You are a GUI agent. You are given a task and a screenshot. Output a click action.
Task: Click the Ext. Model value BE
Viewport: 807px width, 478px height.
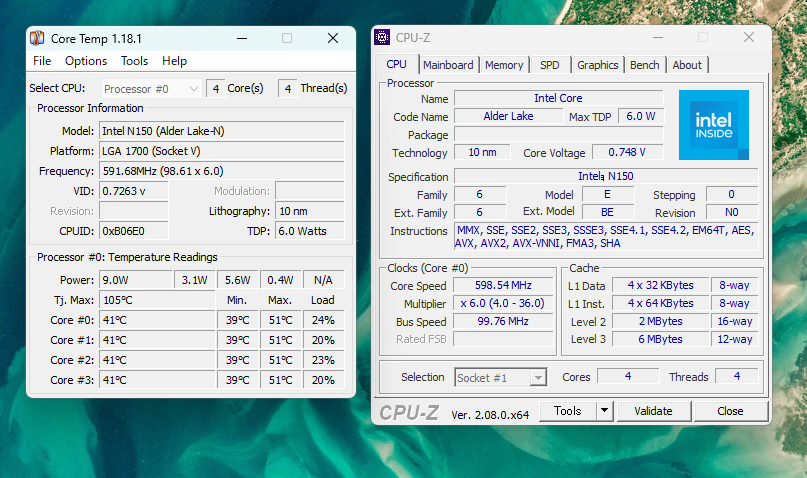click(607, 212)
